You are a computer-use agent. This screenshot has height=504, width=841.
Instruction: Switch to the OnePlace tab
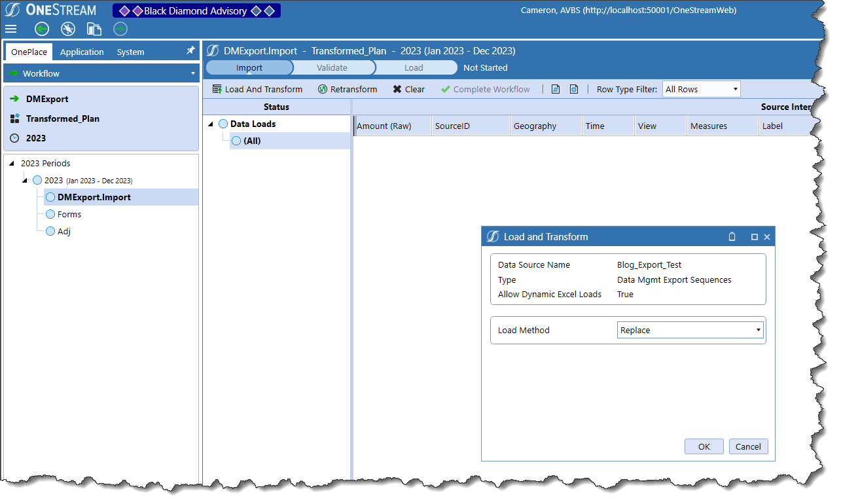[29, 52]
